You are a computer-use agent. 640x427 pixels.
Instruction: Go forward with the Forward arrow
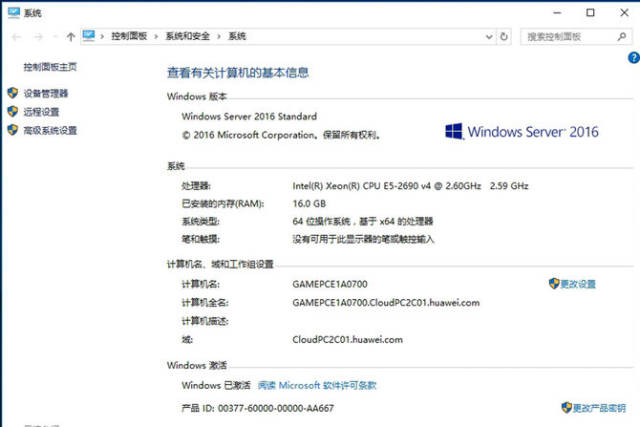click(x=38, y=37)
